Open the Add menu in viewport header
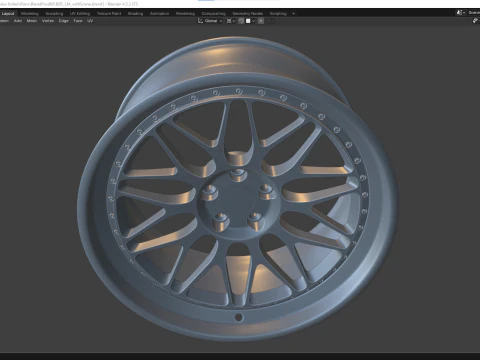The width and height of the screenshot is (480, 360). 18,21
